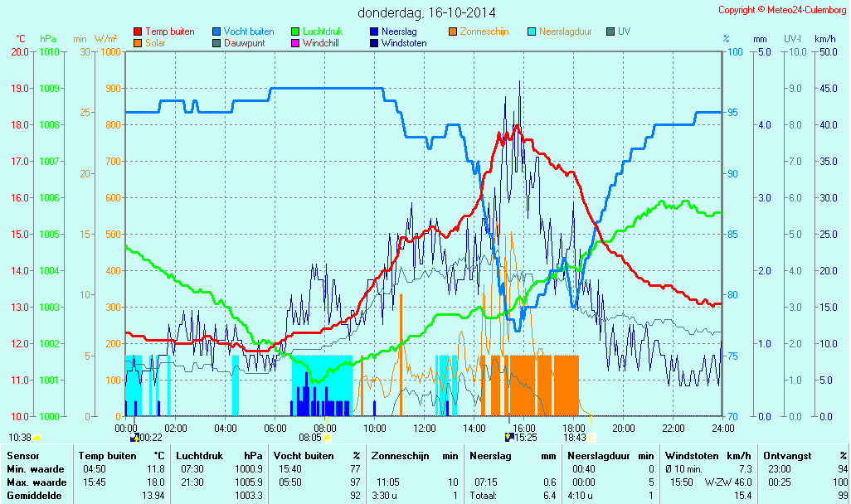
Task: Click the red Temp buiten legend square
Action: (x=138, y=31)
